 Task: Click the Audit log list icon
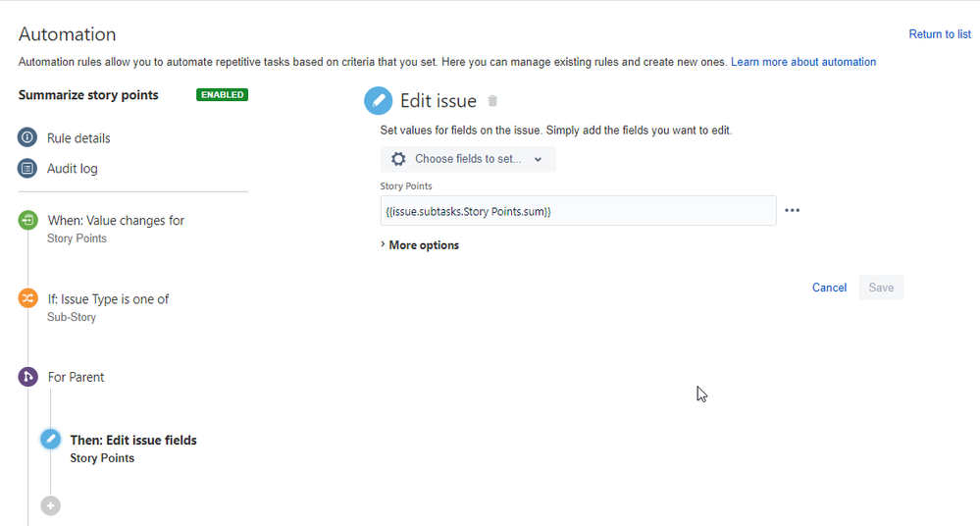(x=26, y=168)
